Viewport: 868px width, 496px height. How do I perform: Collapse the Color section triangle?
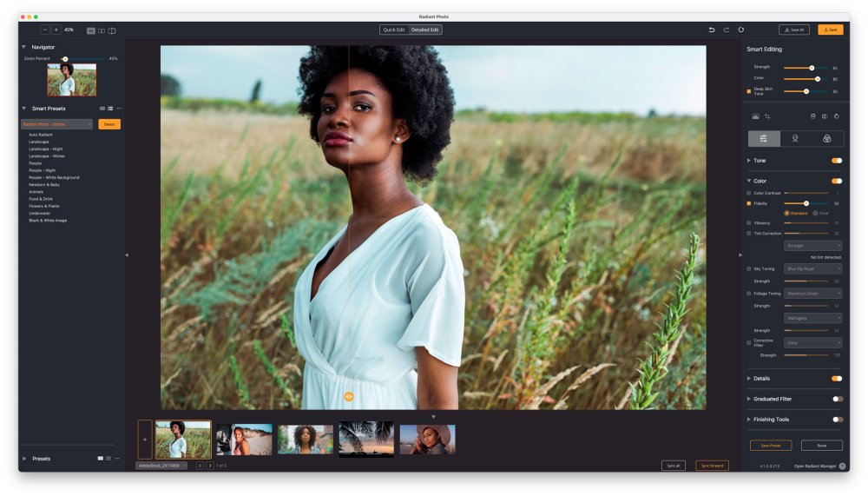749,182
